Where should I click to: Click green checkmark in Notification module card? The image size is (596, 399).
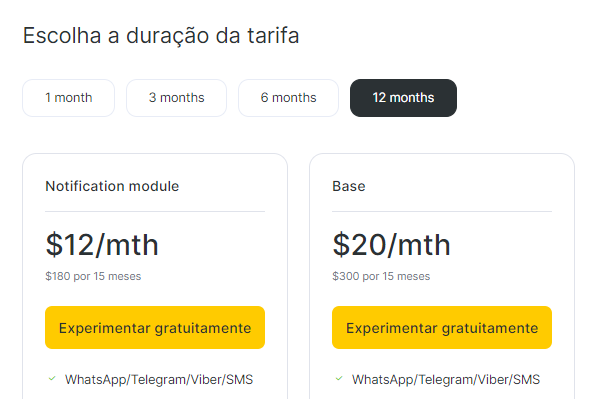[52, 378]
